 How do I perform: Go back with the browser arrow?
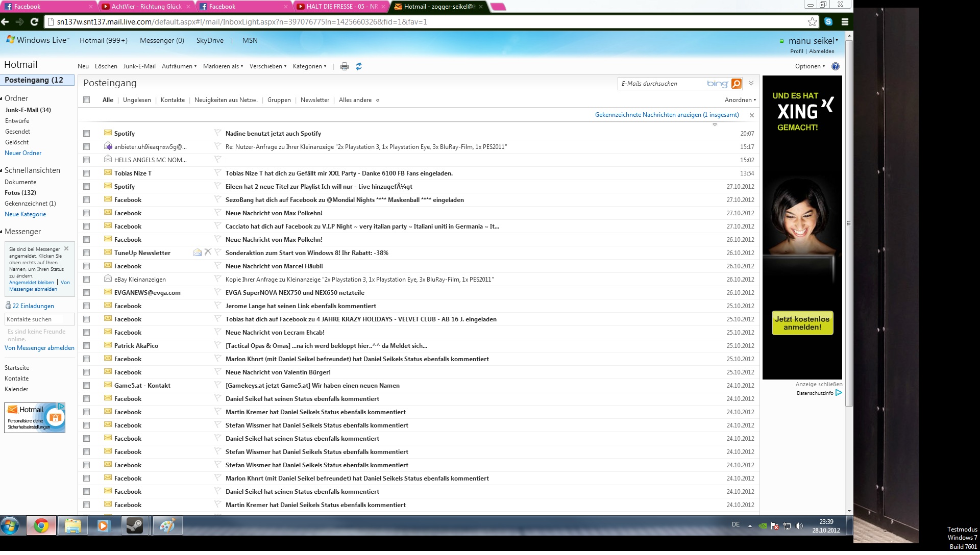5,22
